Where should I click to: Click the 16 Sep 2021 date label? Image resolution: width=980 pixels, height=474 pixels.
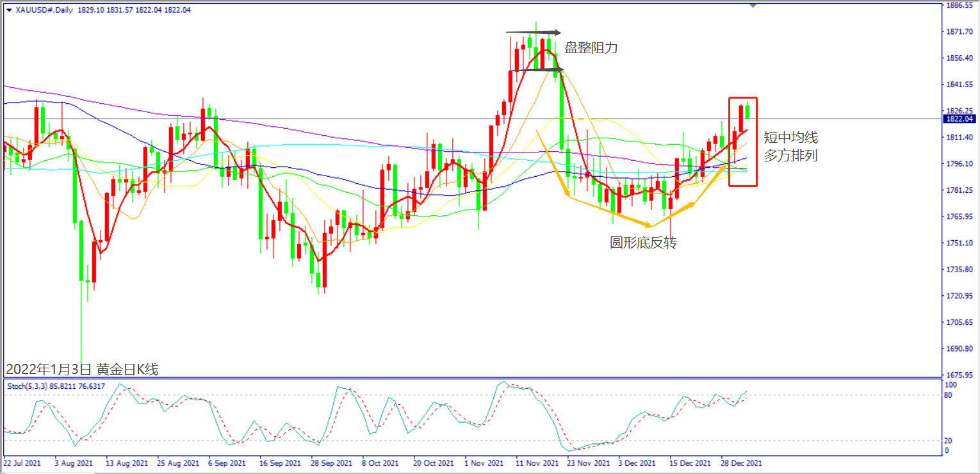pyautogui.click(x=281, y=462)
